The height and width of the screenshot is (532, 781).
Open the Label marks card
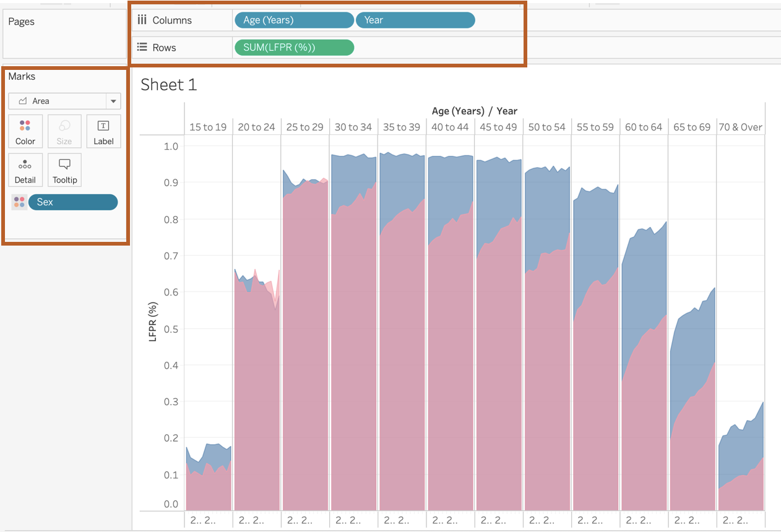click(x=103, y=131)
